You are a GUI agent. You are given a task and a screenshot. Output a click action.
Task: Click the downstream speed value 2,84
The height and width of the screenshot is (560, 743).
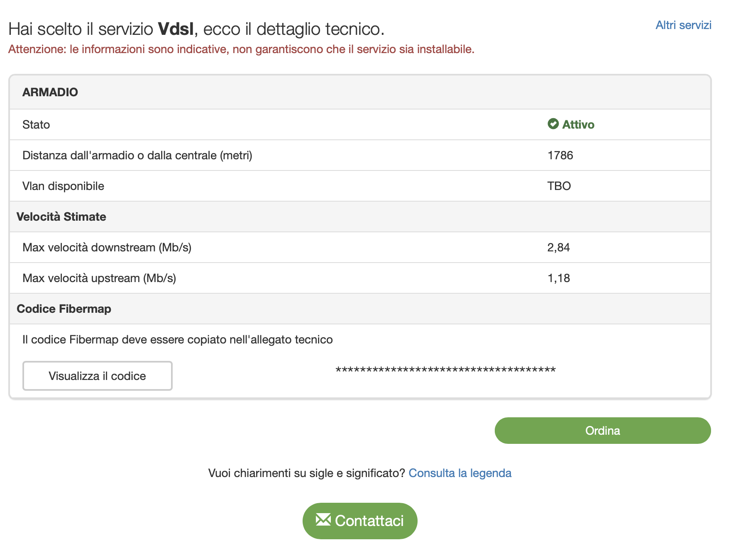point(558,248)
